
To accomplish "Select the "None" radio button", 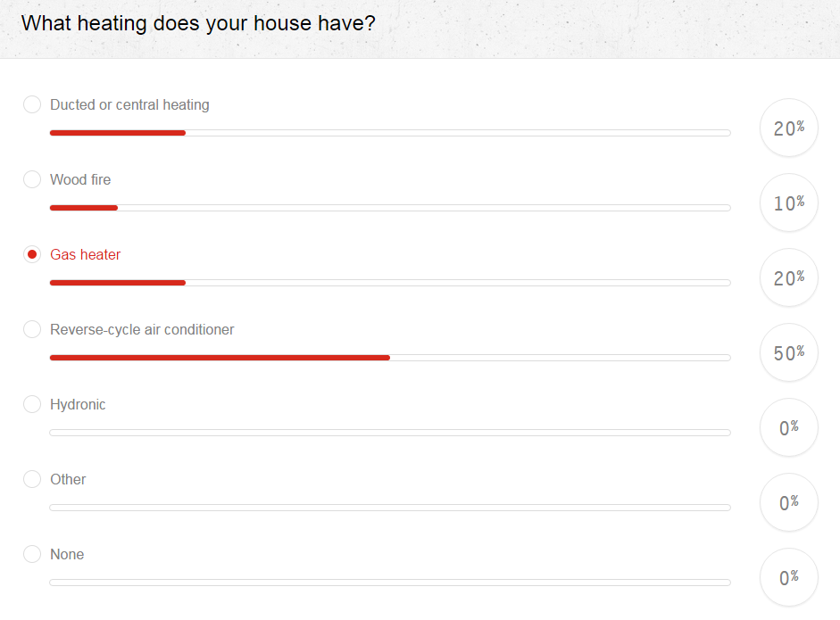I will point(32,554).
